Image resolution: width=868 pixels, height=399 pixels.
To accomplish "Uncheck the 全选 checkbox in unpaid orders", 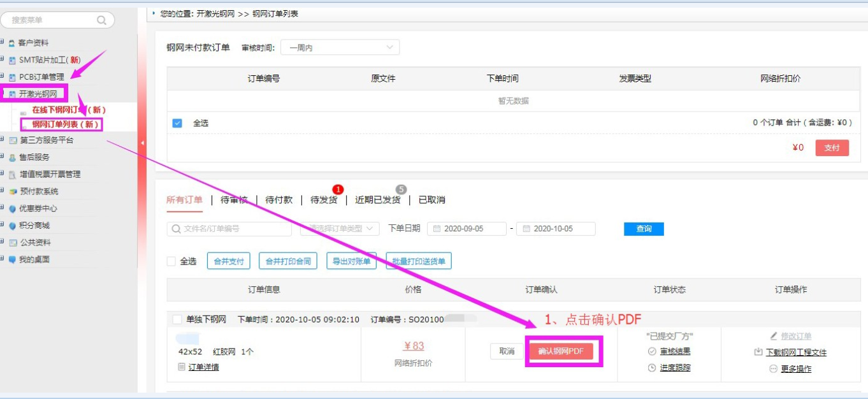I will point(177,123).
